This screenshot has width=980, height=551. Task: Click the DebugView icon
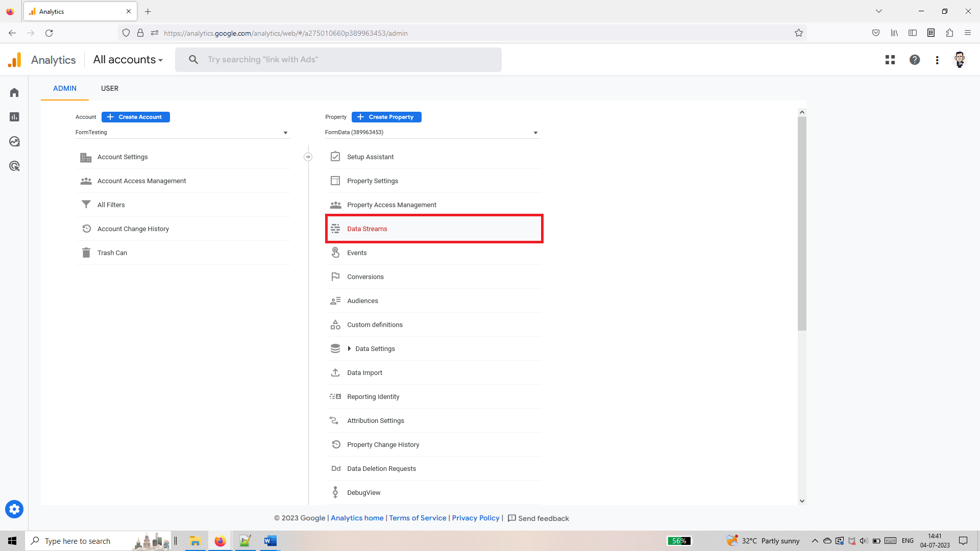(335, 492)
